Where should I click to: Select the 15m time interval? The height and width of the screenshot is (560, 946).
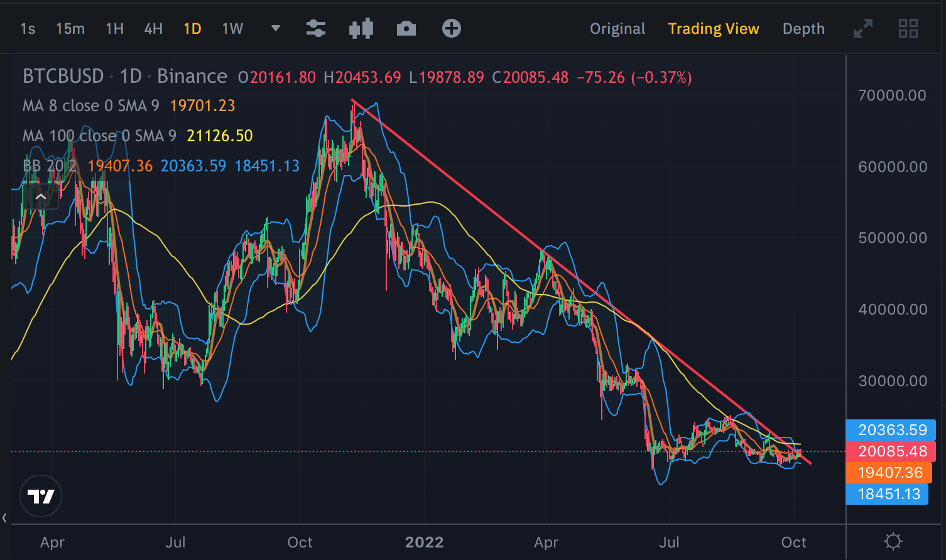click(x=70, y=29)
